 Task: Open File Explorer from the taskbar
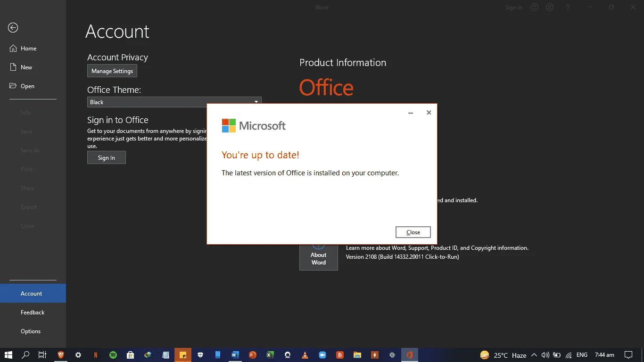(357, 355)
